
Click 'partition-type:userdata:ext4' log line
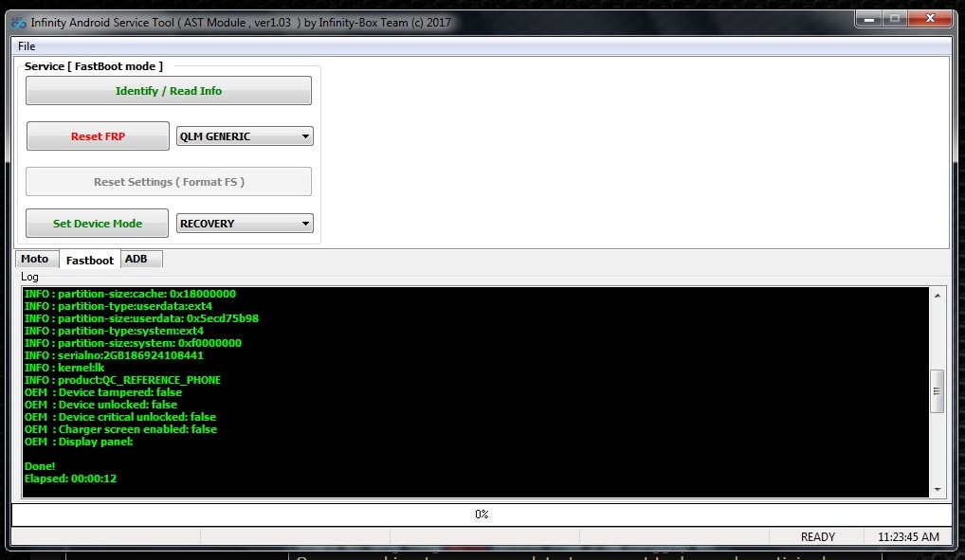coord(118,306)
